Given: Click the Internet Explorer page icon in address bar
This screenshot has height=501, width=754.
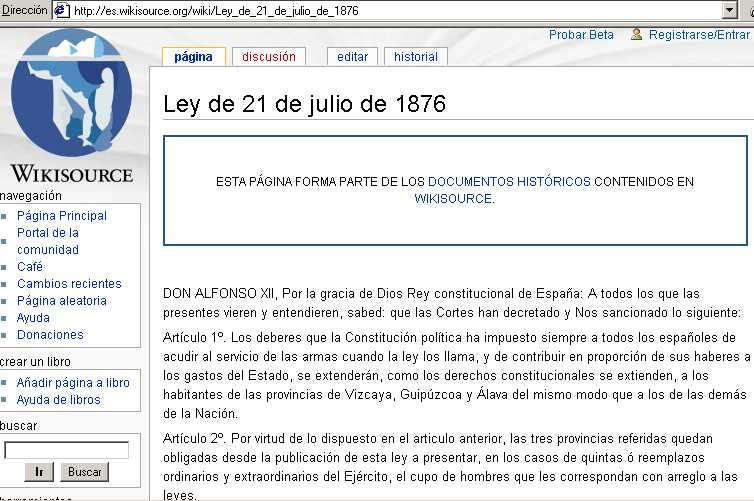Looking at the screenshot, I should click(x=62, y=10).
